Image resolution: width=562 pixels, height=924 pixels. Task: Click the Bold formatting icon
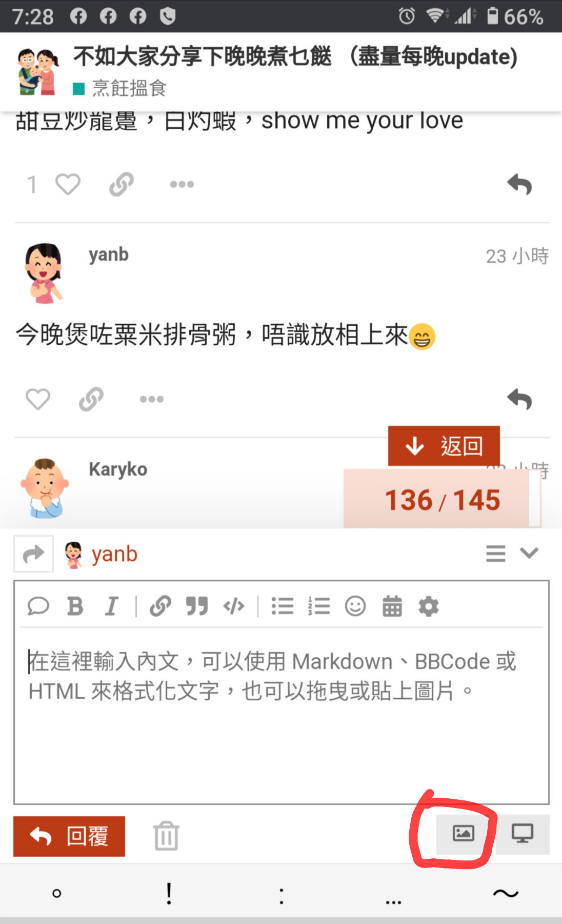75,606
